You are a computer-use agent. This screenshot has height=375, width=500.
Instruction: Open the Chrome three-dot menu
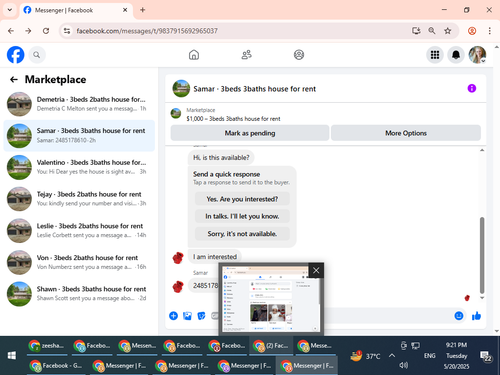489,31
